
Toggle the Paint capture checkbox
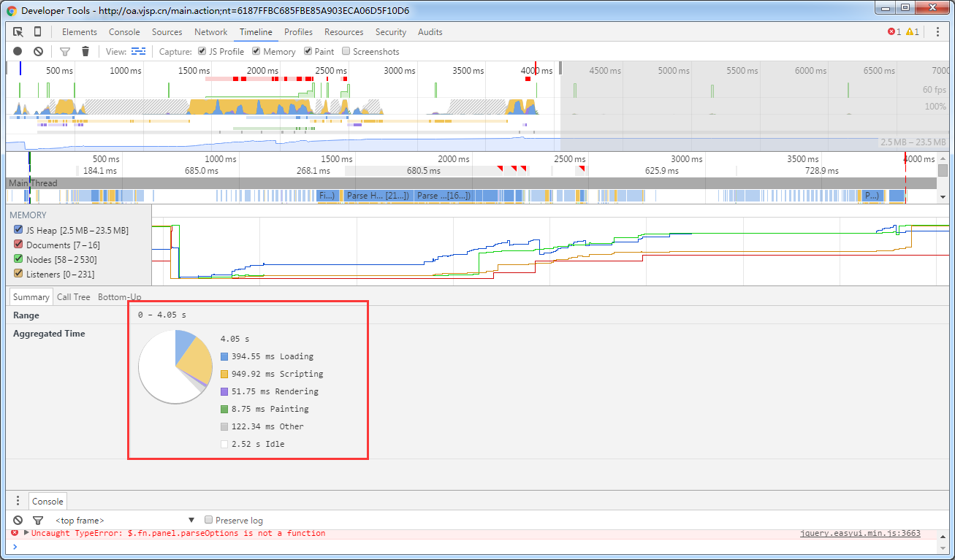(308, 52)
